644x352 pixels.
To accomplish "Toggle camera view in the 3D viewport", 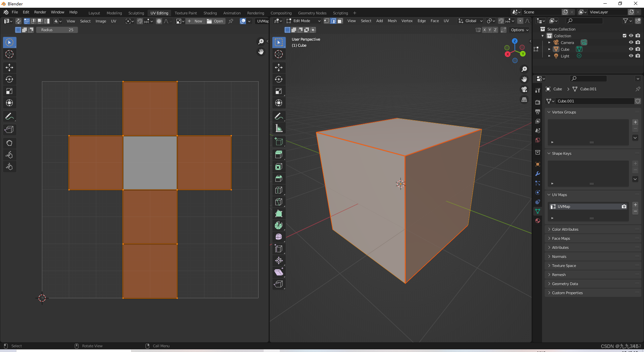I will 524,89.
